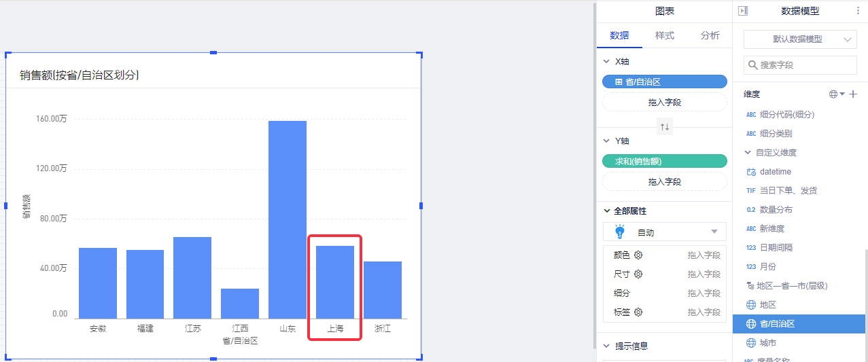The height and width of the screenshot is (362, 868).
Task: Click the plus icon to add a dimension
Action: point(854,94)
